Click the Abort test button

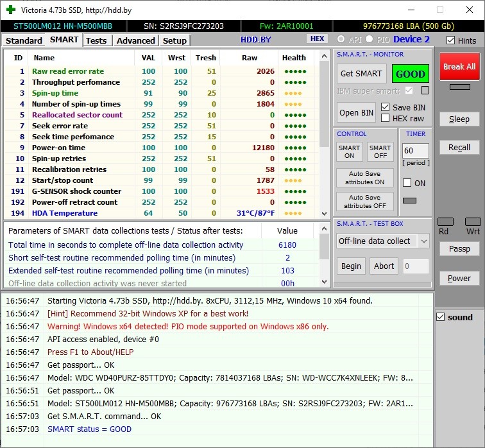click(x=384, y=266)
